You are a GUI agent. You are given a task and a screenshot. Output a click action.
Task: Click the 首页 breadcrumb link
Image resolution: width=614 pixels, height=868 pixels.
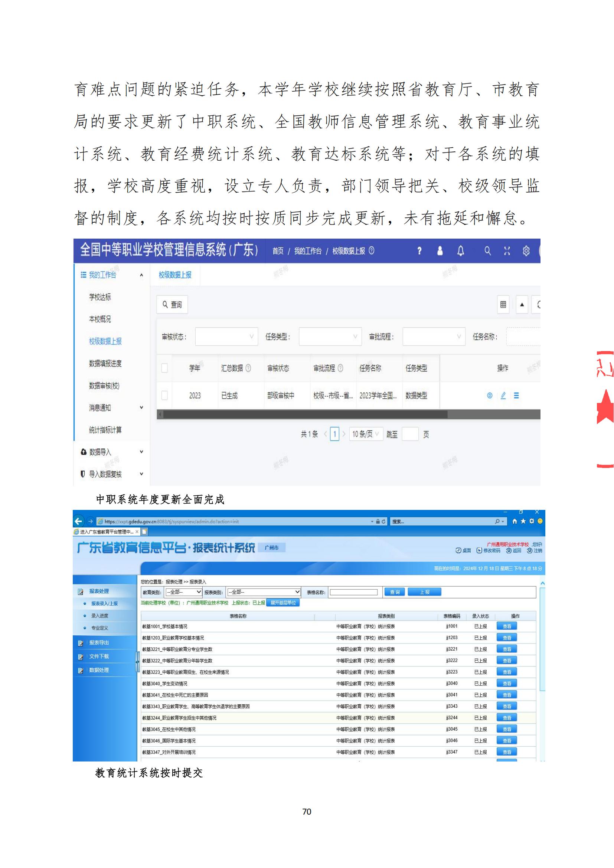coord(278,250)
